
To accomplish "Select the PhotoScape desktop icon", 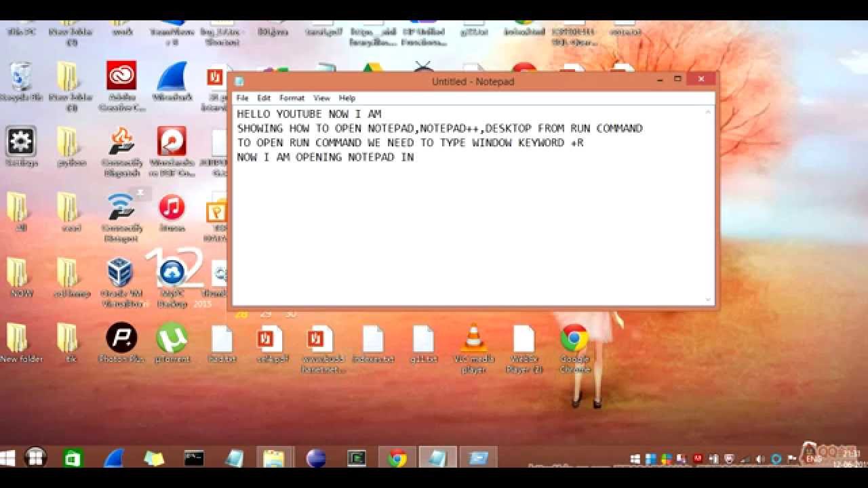I will point(121,342).
